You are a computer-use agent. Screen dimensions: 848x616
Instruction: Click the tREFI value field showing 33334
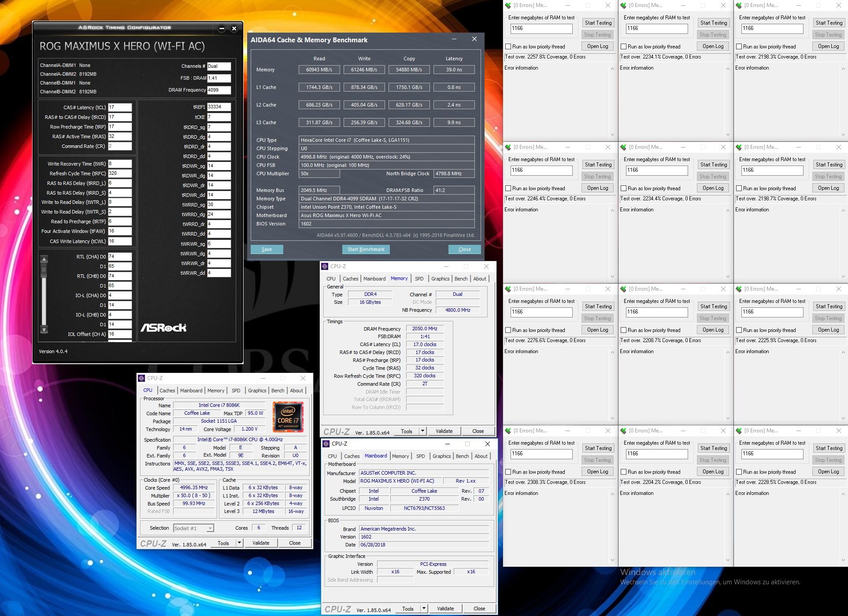219,107
